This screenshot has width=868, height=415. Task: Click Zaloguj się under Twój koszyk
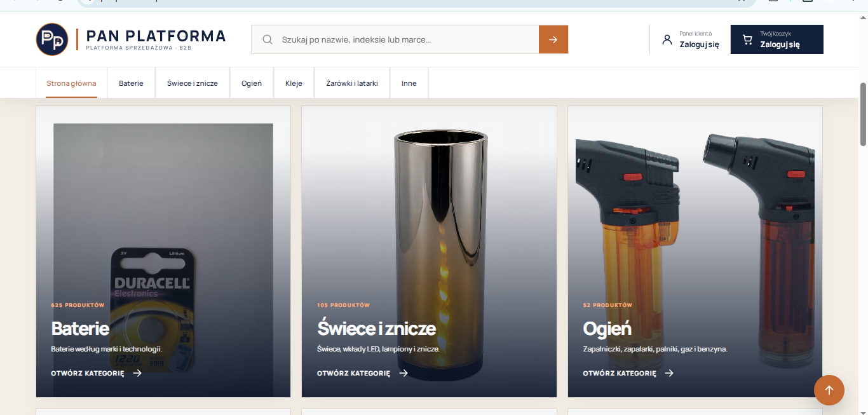780,44
